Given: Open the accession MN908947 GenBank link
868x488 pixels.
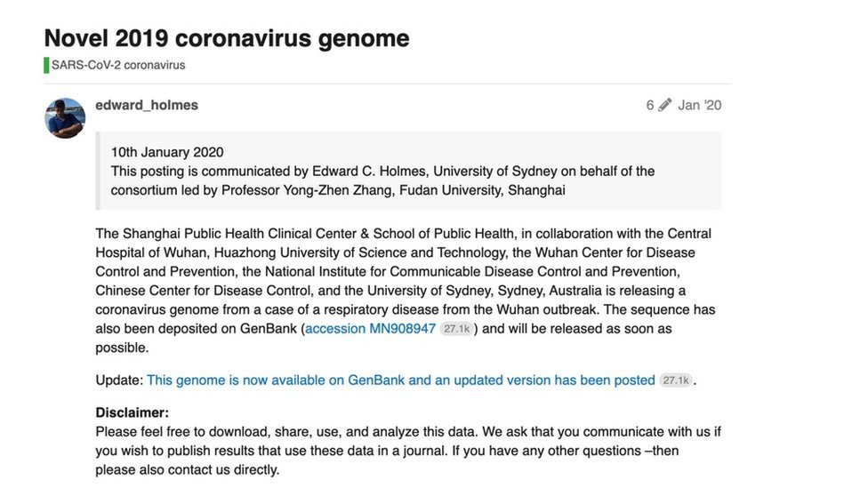Looking at the screenshot, I should pyautogui.click(x=370, y=329).
